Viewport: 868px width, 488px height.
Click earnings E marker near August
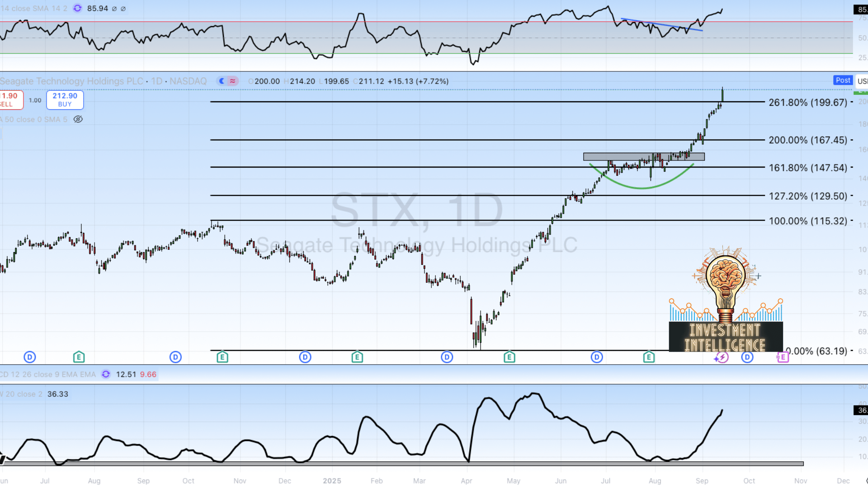pos(649,357)
